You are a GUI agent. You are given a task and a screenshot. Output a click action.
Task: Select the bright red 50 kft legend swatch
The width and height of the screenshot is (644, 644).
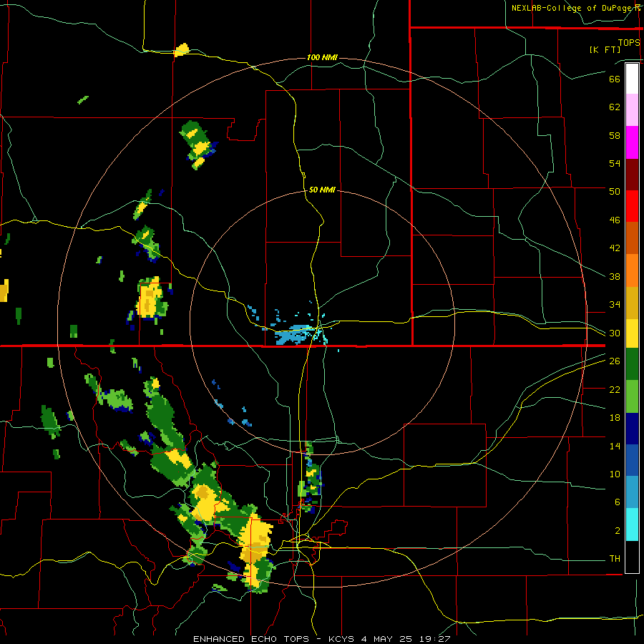tap(632, 206)
